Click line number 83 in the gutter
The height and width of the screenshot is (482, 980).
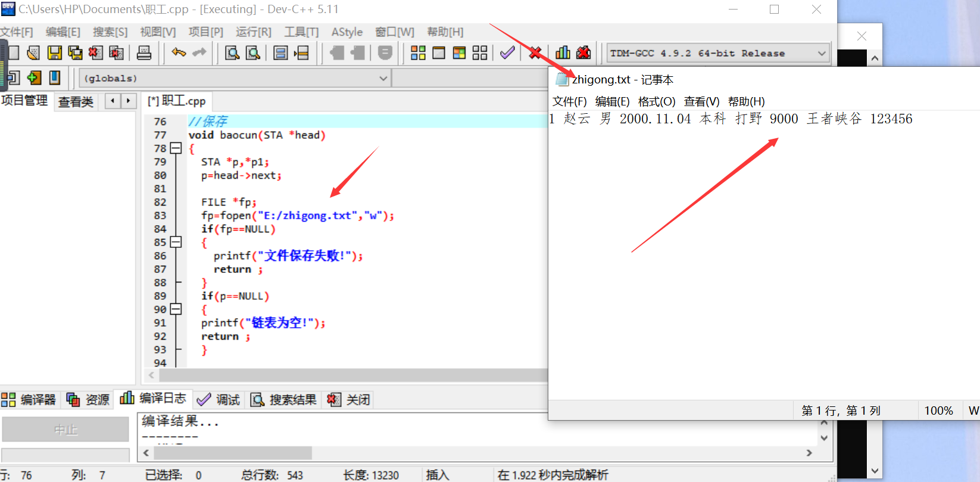[x=160, y=216]
